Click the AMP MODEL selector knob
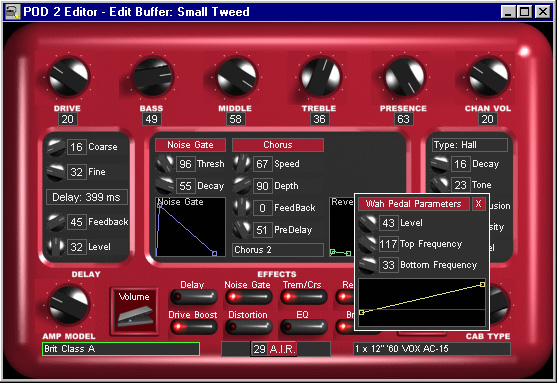 [69, 305]
